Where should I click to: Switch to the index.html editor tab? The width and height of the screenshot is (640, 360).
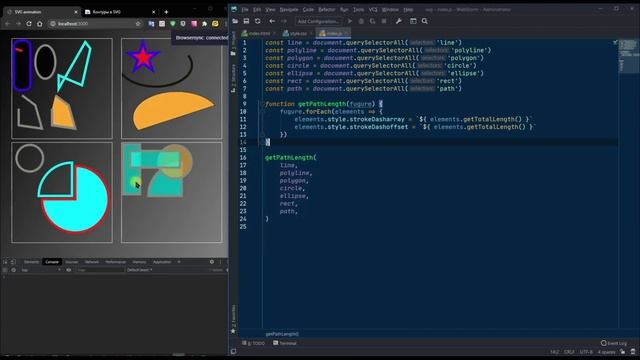pos(259,33)
